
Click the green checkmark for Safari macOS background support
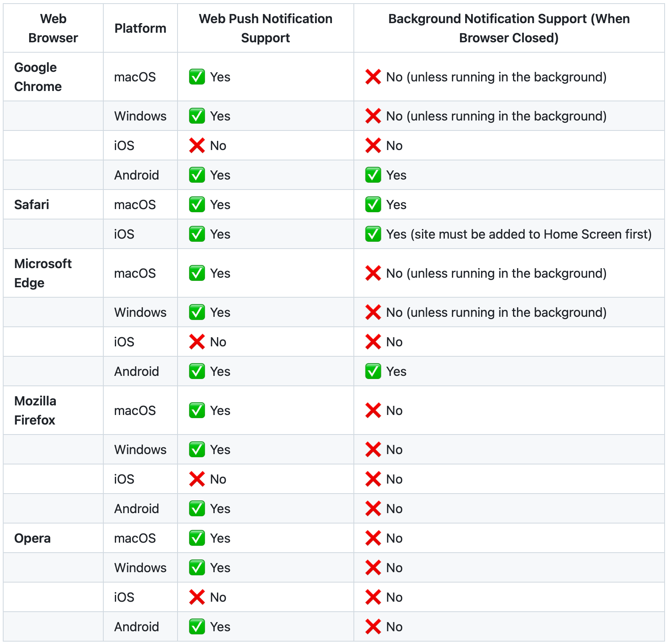[373, 205]
